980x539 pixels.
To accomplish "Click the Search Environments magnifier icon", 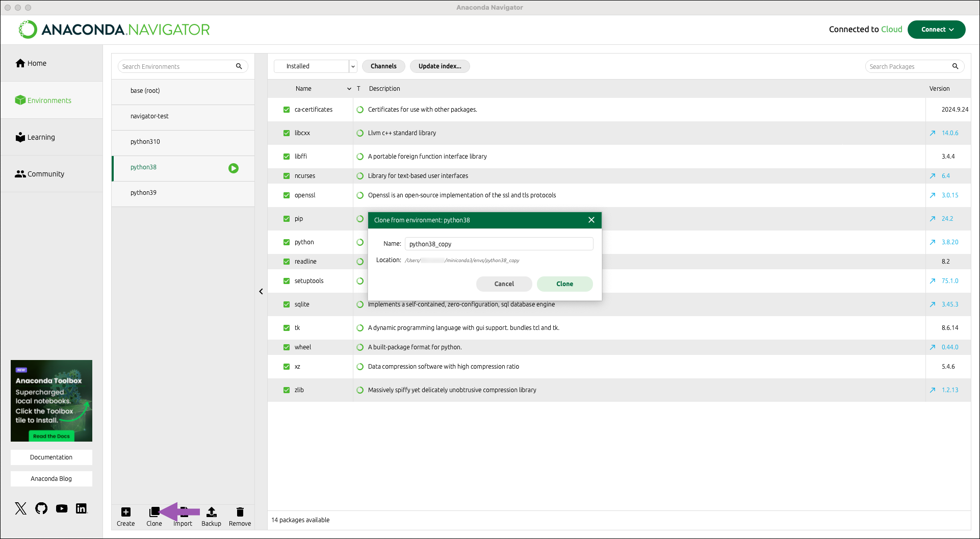I will click(239, 66).
